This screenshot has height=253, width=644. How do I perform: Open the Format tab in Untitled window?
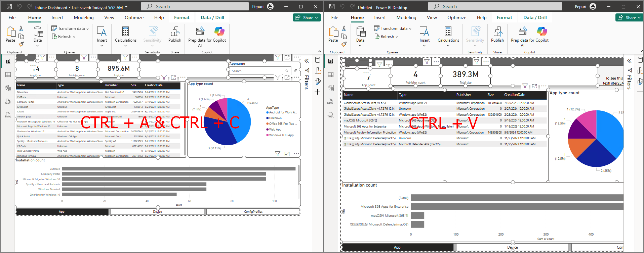(x=504, y=17)
